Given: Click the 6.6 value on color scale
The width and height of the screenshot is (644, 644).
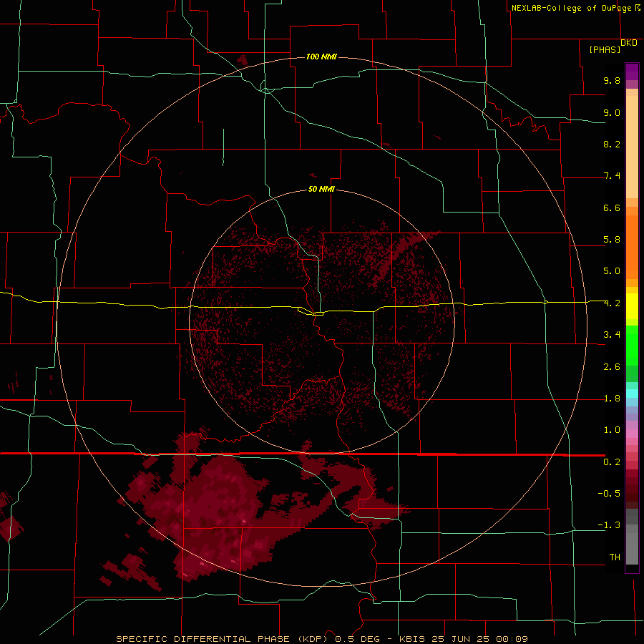Looking at the screenshot, I should click(x=612, y=208).
